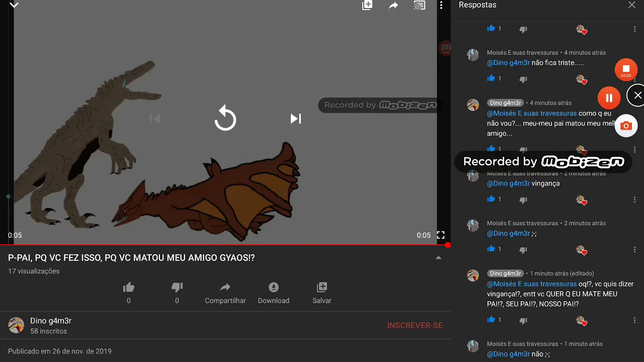
Task: Tap the @Dino g4m3r mention in 'vingança' reply
Action: pos(508,184)
